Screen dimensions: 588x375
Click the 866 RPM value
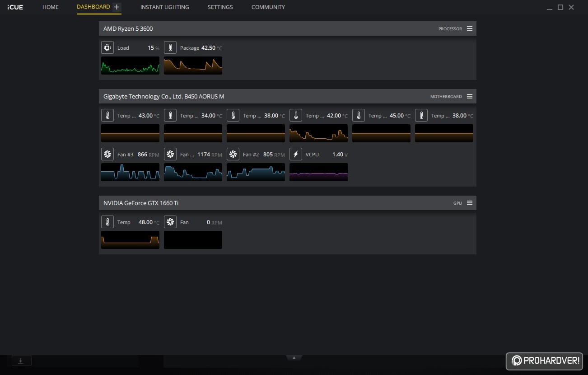(x=149, y=155)
